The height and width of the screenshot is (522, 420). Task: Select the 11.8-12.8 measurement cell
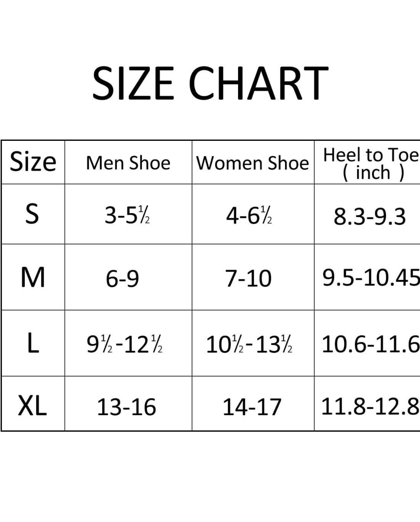pos(367,404)
